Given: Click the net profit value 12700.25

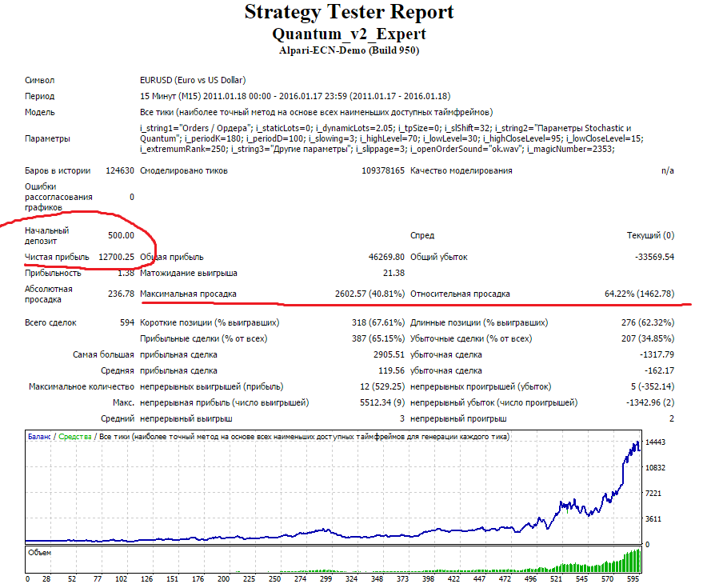Looking at the screenshot, I should point(116,257).
